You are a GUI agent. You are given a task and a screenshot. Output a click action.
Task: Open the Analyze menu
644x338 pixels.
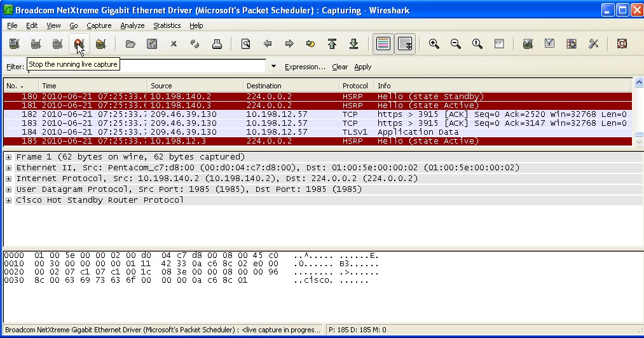click(132, 25)
